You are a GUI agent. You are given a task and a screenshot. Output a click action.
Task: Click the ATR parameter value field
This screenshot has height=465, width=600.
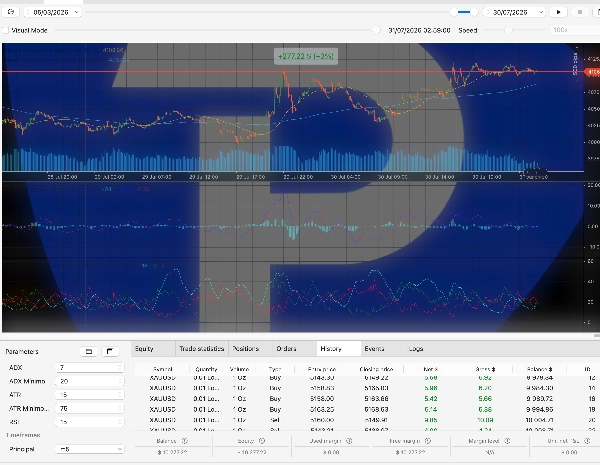(x=89, y=395)
